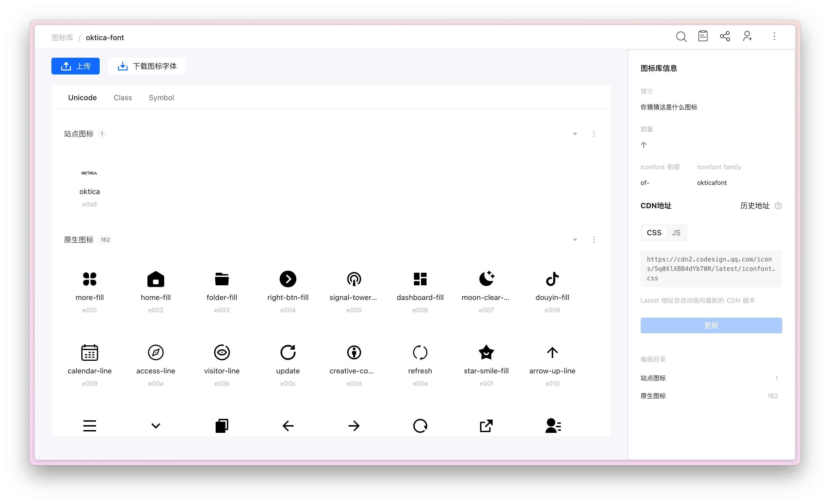The image size is (830, 504).
Task: Select the moon-clear icon tile
Action: 486,279
